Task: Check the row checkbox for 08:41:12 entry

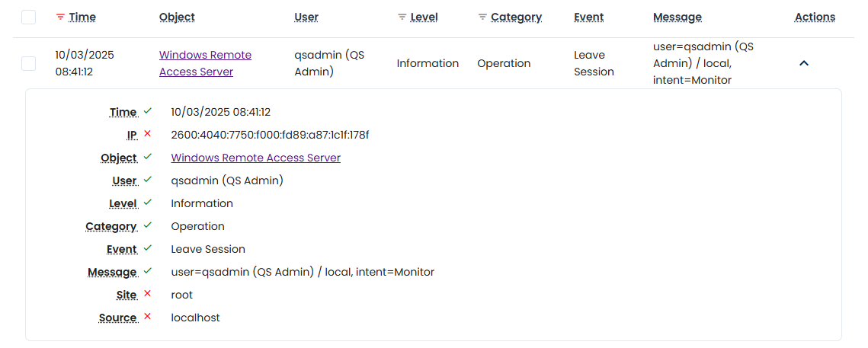Action: click(29, 63)
